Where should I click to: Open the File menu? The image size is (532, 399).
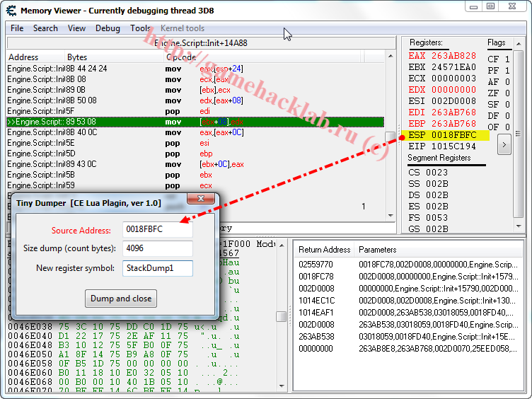click(17, 28)
